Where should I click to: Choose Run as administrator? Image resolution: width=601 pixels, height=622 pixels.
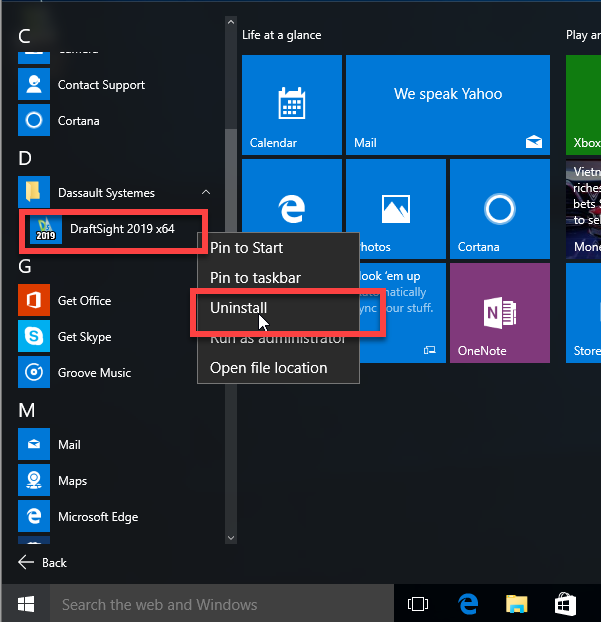click(x=278, y=338)
